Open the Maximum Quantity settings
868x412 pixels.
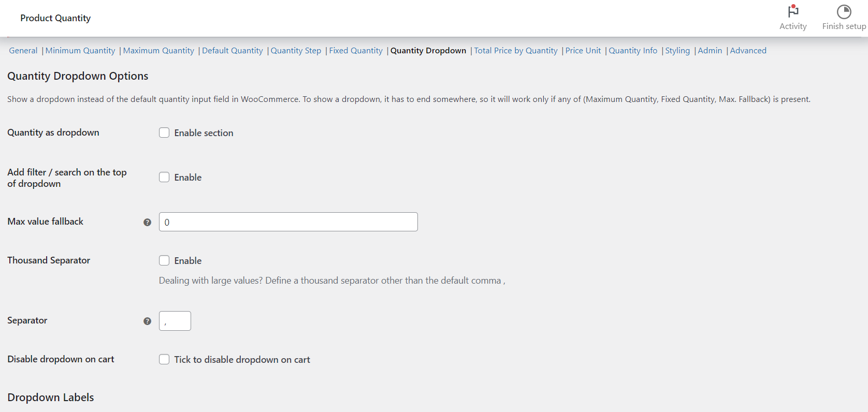point(158,50)
